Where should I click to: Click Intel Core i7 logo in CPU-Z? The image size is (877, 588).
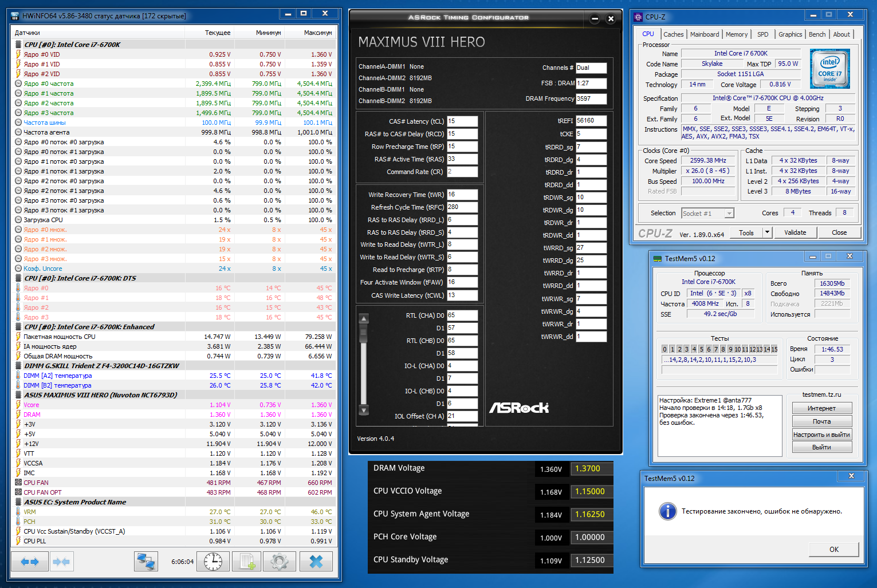coord(830,68)
